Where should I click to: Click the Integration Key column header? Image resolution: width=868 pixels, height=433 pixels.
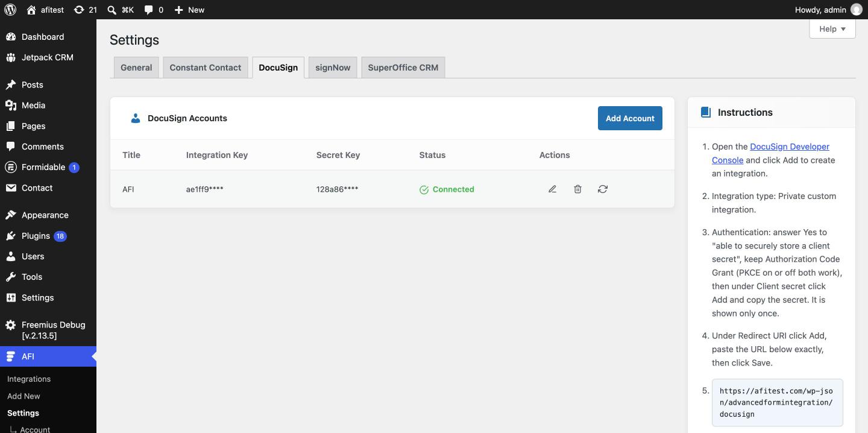coord(217,155)
